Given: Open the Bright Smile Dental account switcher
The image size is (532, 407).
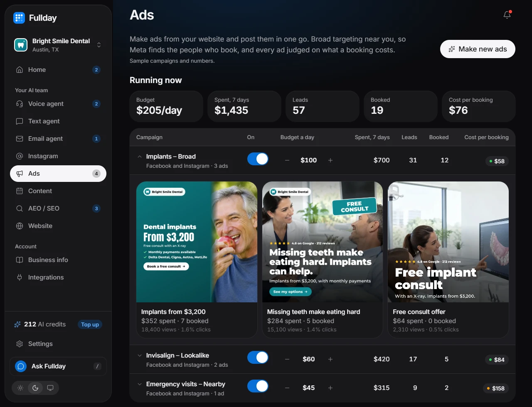Looking at the screenshot, I should [x=58, y=45].
